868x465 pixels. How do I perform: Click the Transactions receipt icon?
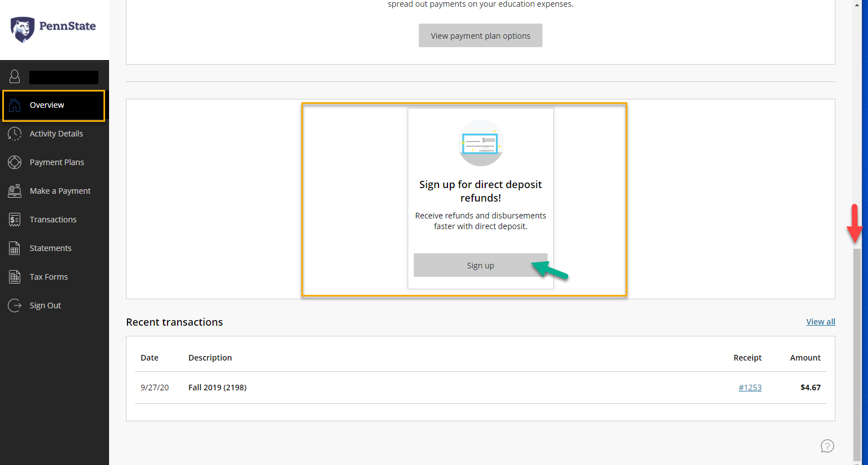pyautogui.click(x=15, y=220)
